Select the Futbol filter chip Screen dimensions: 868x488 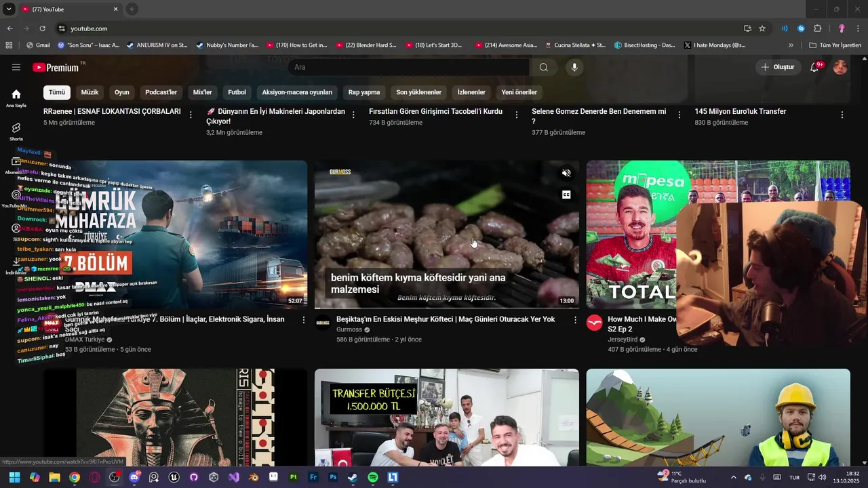point(237,92)
